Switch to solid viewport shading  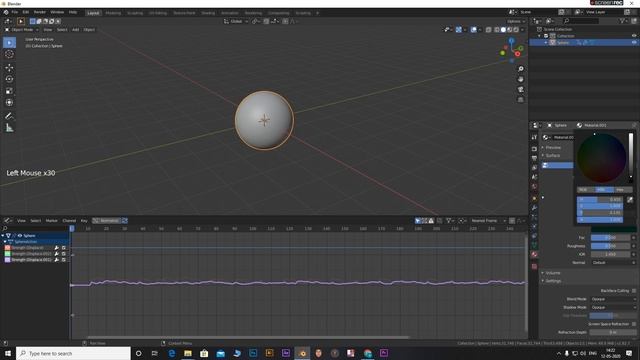click(x=503, y=30)
